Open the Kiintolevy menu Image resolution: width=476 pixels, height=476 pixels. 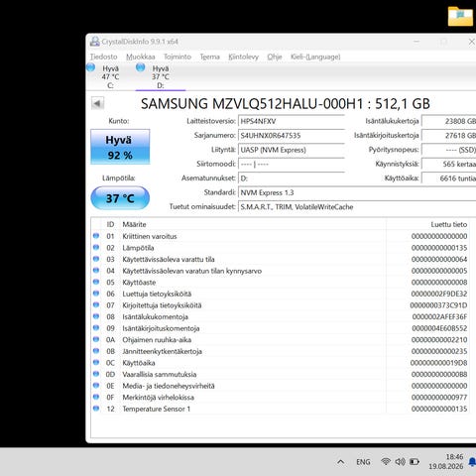243,57
